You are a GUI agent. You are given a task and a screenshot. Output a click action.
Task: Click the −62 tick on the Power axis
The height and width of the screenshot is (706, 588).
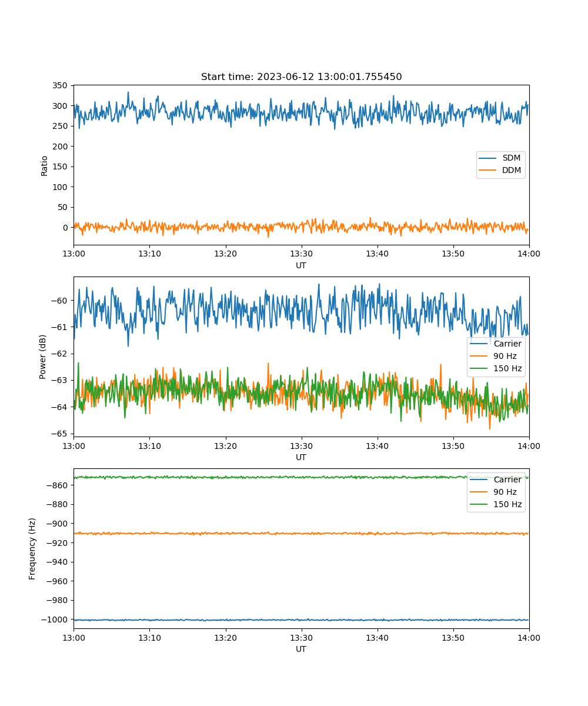point(59,354)
